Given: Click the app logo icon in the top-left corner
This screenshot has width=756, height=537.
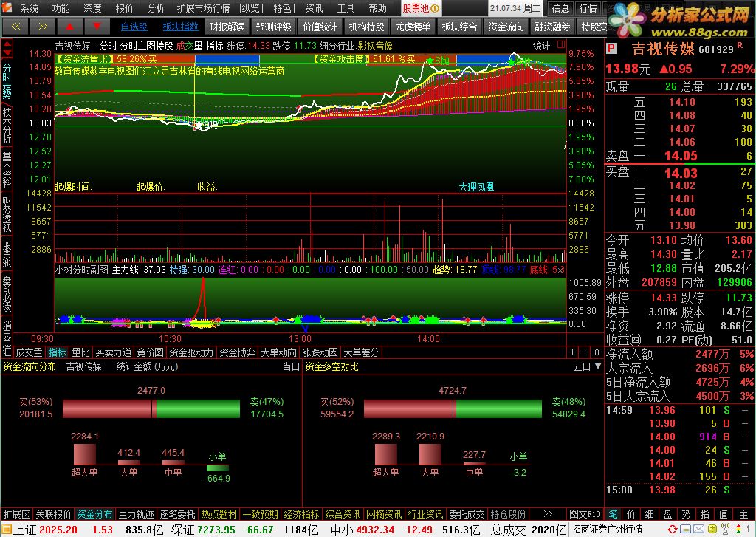Looking at the screenshot, I should pyautogui.click(x=8, y=8).
